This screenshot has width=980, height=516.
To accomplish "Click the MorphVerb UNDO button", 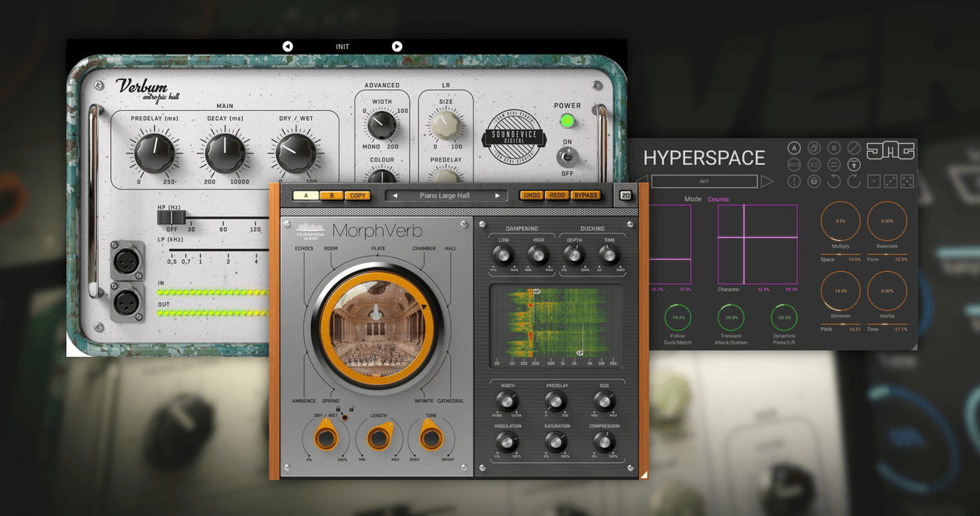I will pyautogui.click(x=532, y=196).
